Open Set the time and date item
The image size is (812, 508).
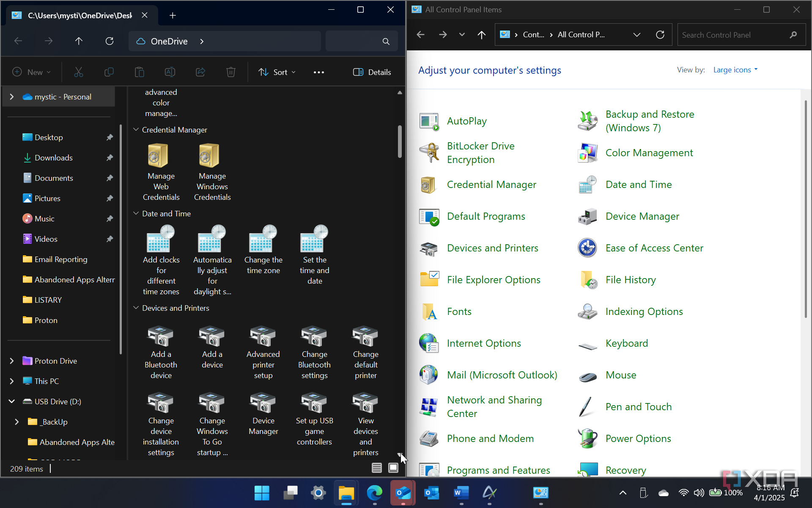pyautogui.click(x=315, y=255)
